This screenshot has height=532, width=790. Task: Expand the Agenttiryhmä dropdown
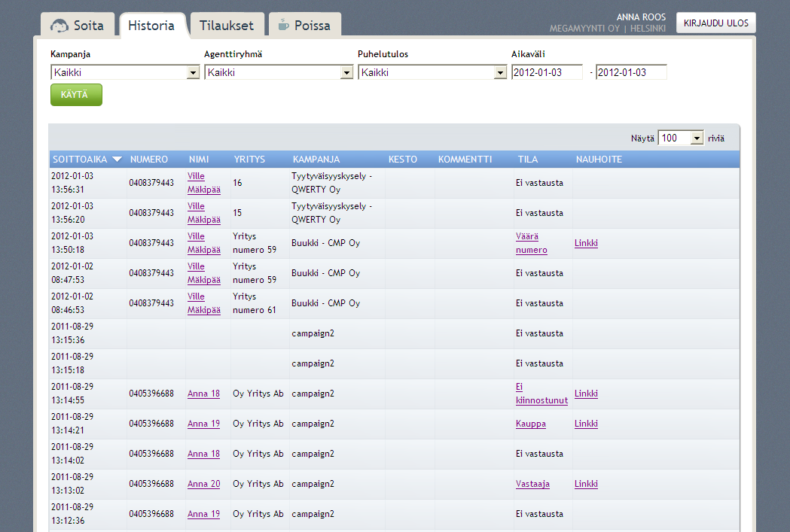(279, 72)
